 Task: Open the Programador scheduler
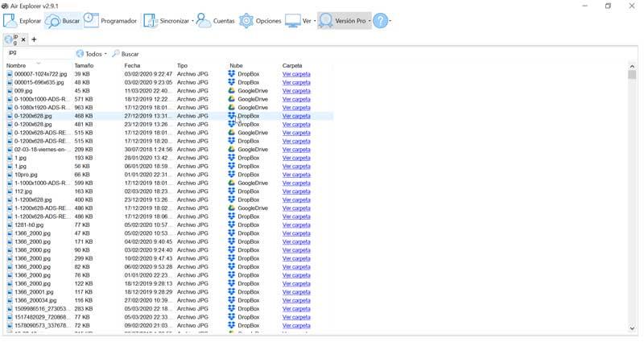110,21
